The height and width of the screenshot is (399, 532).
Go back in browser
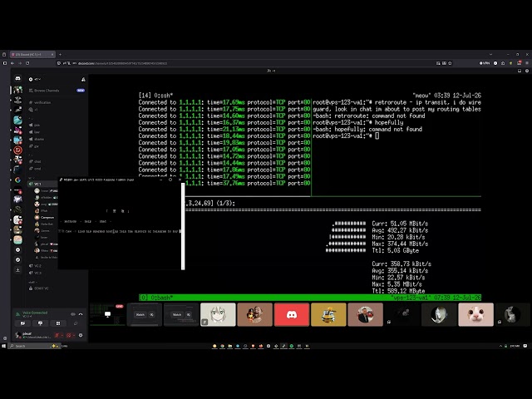pos(12,63)
